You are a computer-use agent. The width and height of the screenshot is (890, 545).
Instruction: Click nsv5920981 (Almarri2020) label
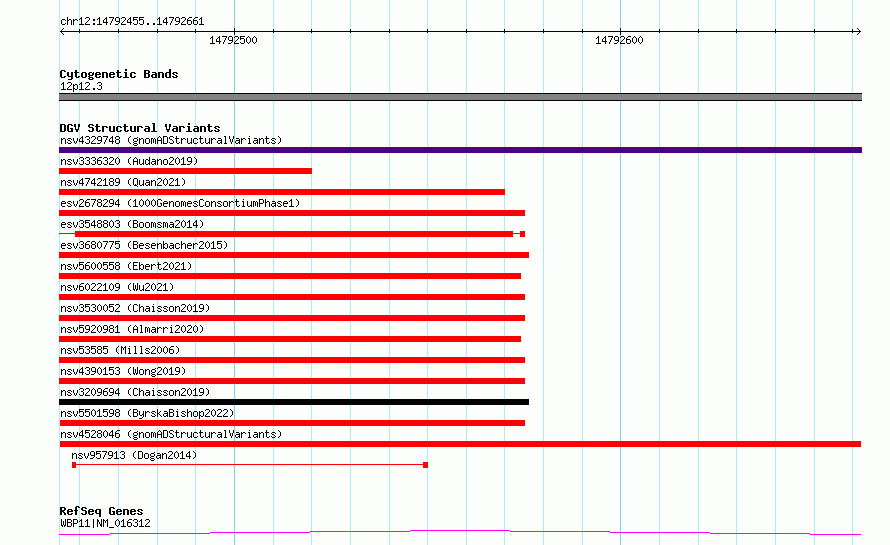(132, 329)
